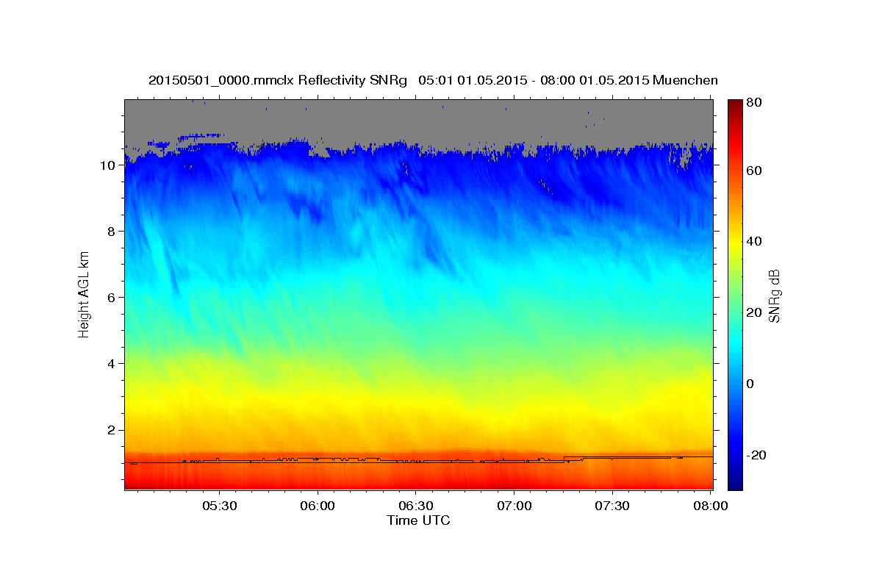Screen dimensions: 882x588
Task: Click the height tick label '6'
Action: click(111, 298)
